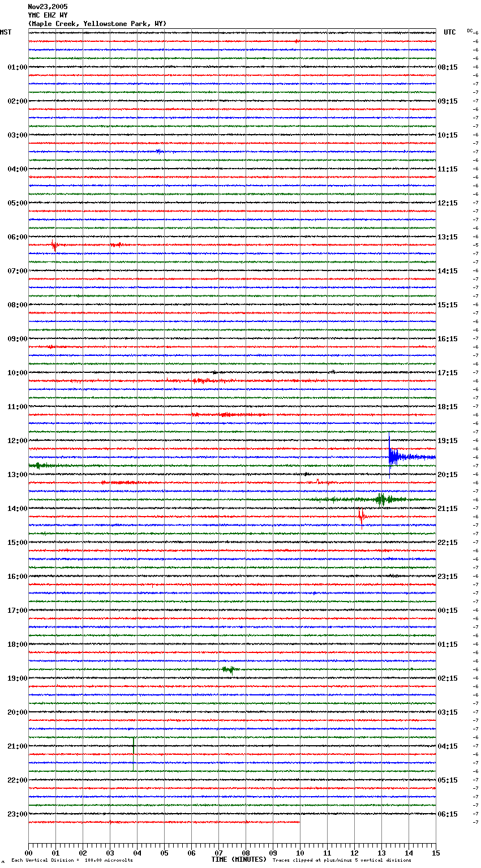This screenshot has height=868, width=481.
Task: Click the '04:15' UTC time label
Action: coord(448,746)
